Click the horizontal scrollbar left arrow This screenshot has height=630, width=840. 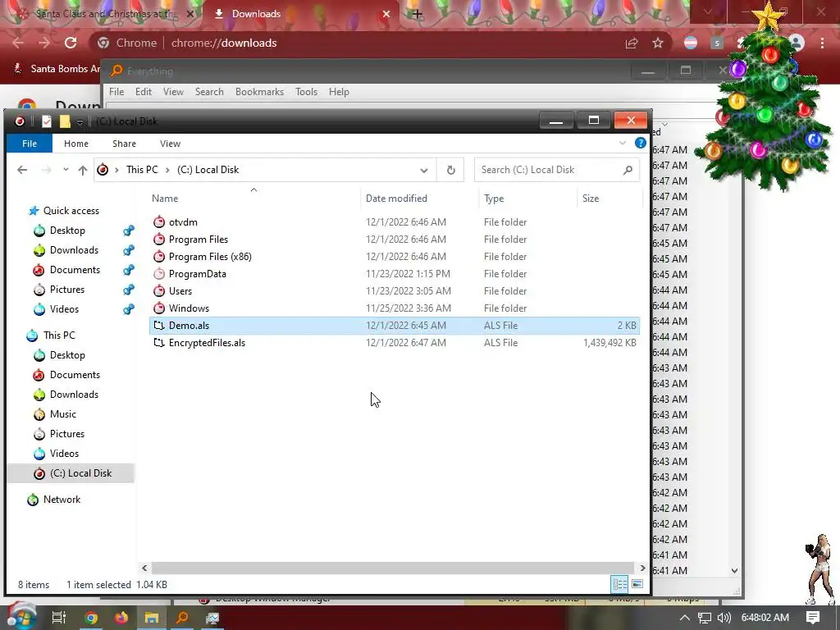click(x=144, y=568)
